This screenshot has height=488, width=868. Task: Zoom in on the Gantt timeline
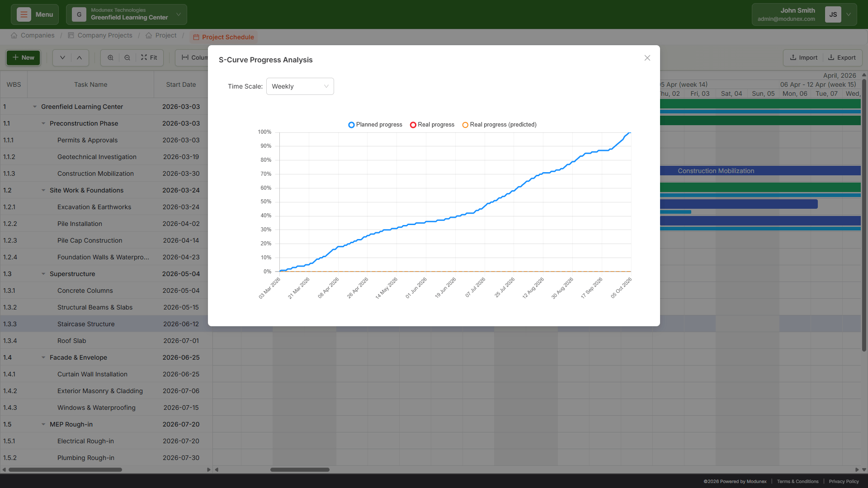(110, 57)
